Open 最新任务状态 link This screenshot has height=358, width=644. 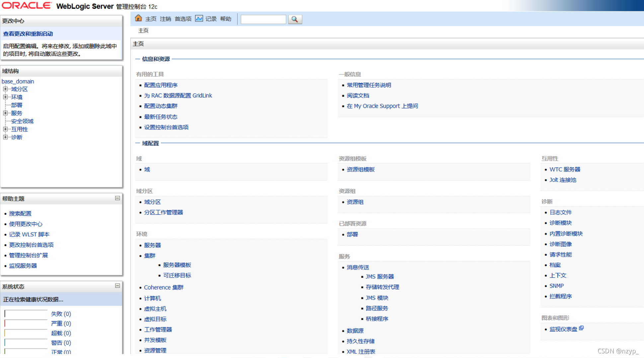pos(161,117)
